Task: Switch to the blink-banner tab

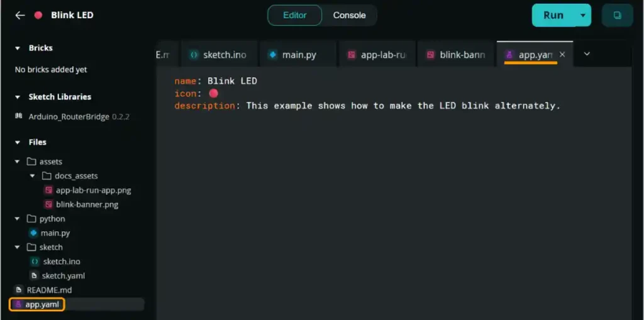Action: coord(455,54)
